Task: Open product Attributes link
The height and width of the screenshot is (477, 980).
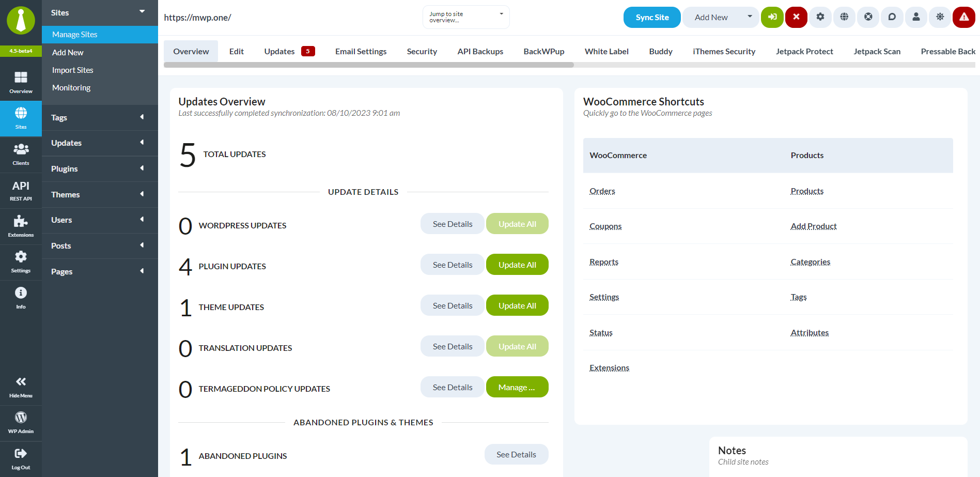Action: tap(810, 333)
